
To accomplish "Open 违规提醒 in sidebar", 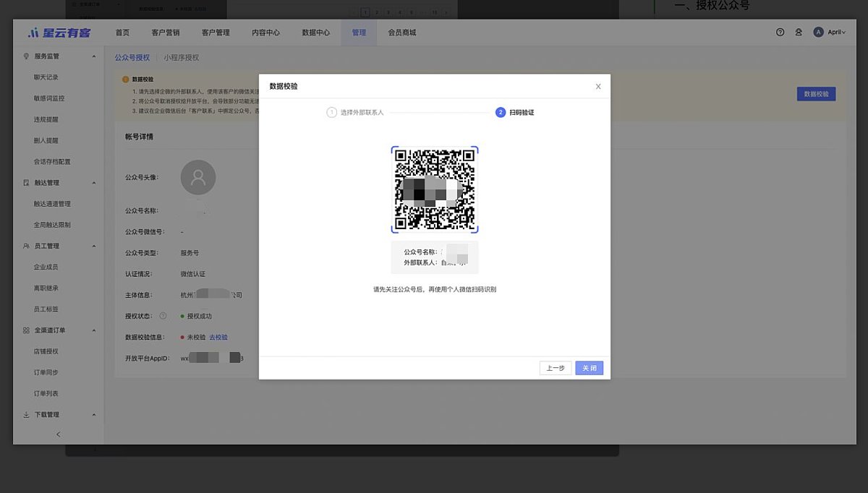I will (46, 119).
